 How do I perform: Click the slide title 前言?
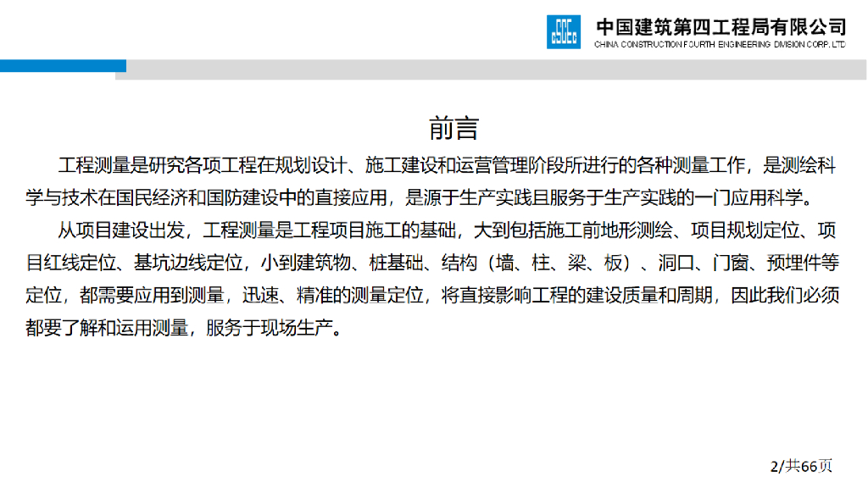[453, 128]
